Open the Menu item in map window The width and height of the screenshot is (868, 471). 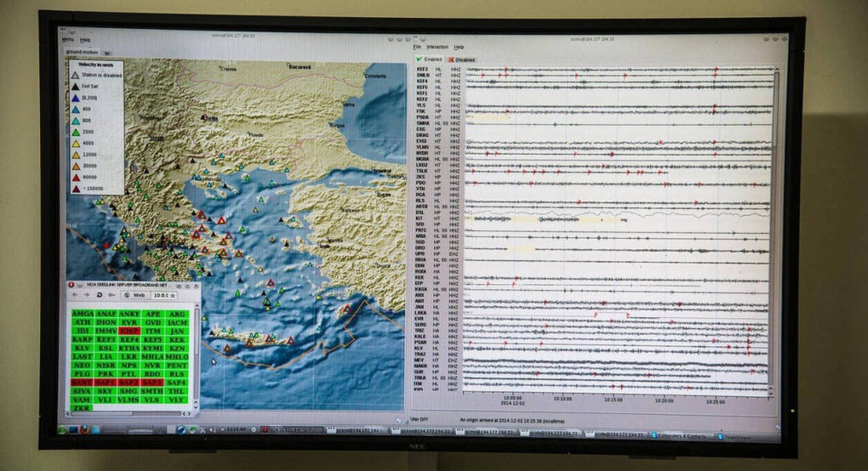tap(67, 40)
